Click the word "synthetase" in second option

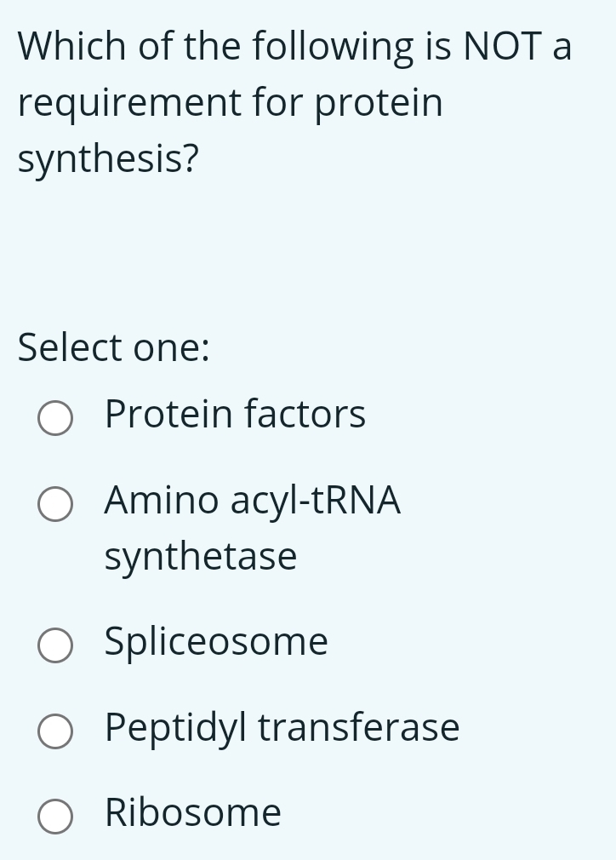click(201, 558)
